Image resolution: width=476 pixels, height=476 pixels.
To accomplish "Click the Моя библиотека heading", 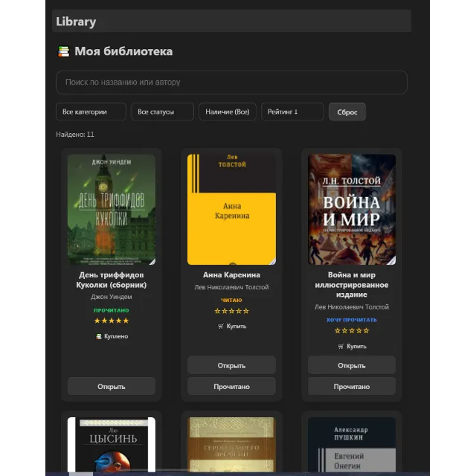I will coord(123,51).
